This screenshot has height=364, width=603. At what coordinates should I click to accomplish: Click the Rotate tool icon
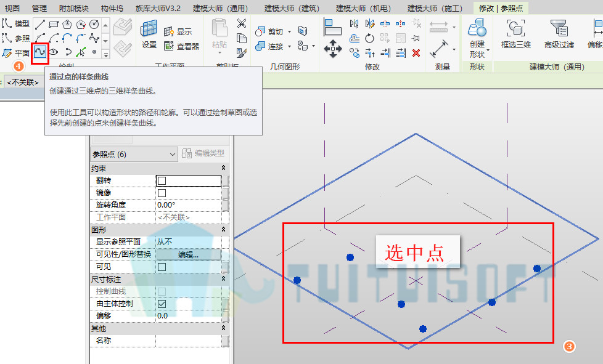click(x=369, y=38)
